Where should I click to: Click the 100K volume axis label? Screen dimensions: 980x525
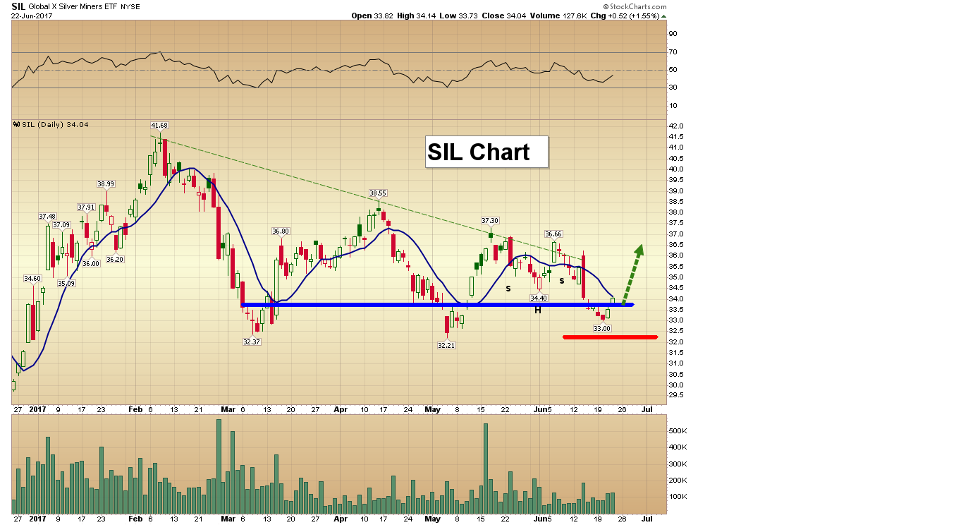(679, 496)
